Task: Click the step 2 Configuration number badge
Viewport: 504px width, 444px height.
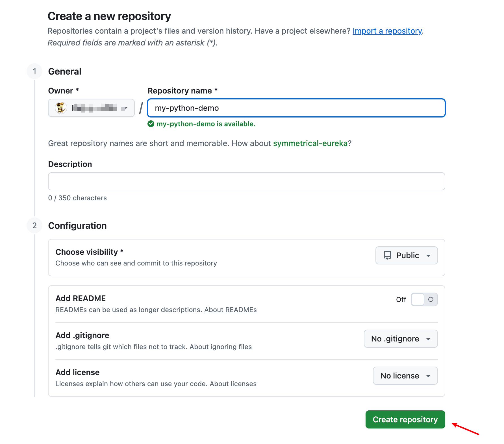Action: (x=34, y=225)
